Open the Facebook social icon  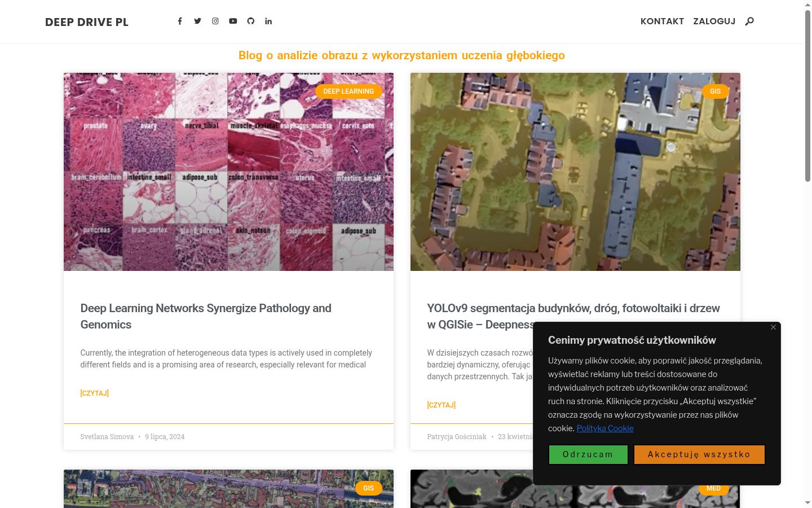tap(180, 21)
